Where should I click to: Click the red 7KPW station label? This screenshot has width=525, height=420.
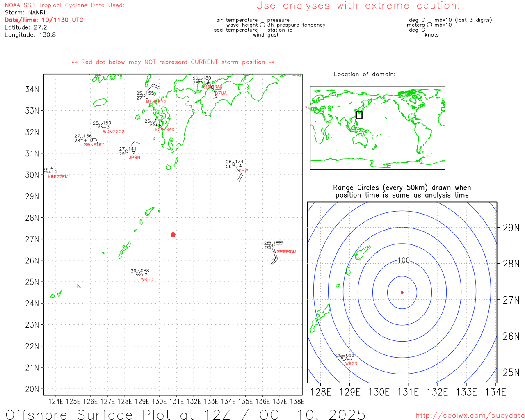point(242,171)
